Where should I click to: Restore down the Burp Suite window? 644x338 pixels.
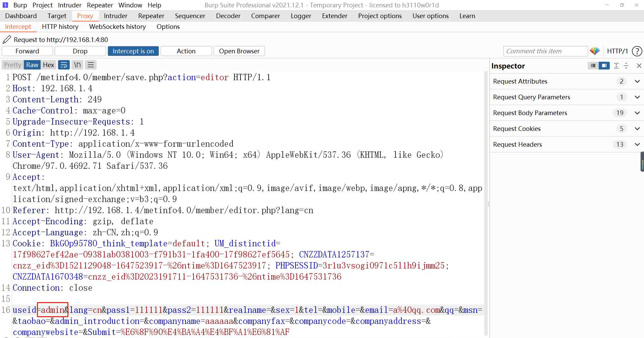point(622,5)
